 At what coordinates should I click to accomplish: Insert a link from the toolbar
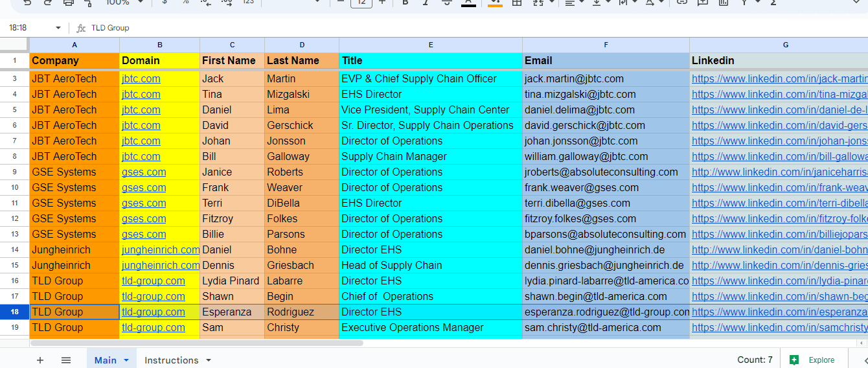pyautogui.click(x=681, y=3)
